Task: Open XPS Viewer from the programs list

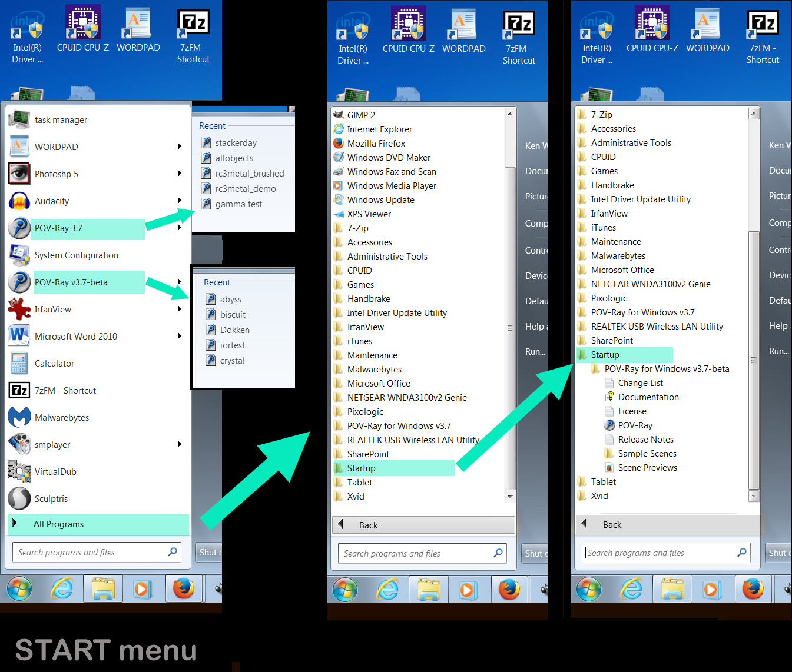Action: pyautogui.click(x=369, y=214)
